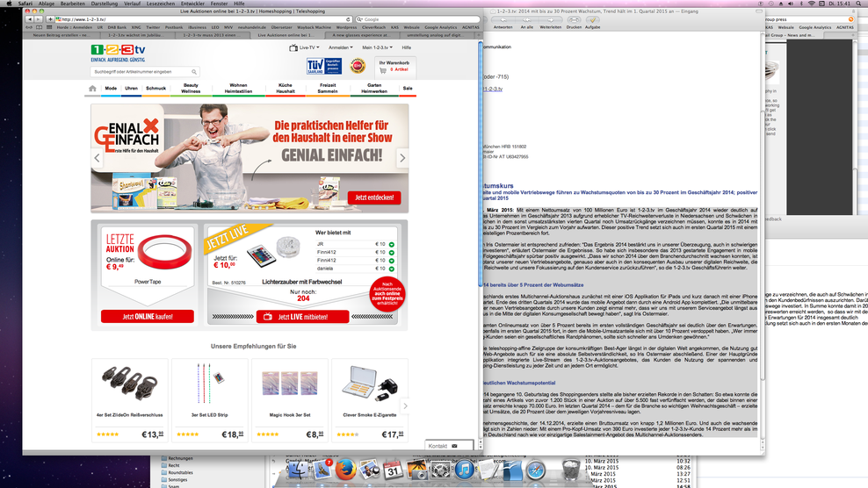
Task: Click the Antworten reply arrow in the mail window
Action: [503, 20]
